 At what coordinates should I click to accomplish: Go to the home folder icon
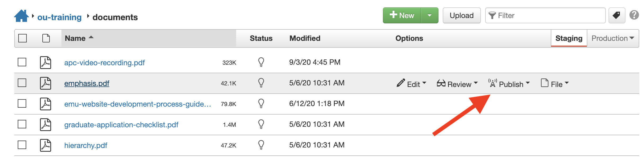(x=21, y=16)
